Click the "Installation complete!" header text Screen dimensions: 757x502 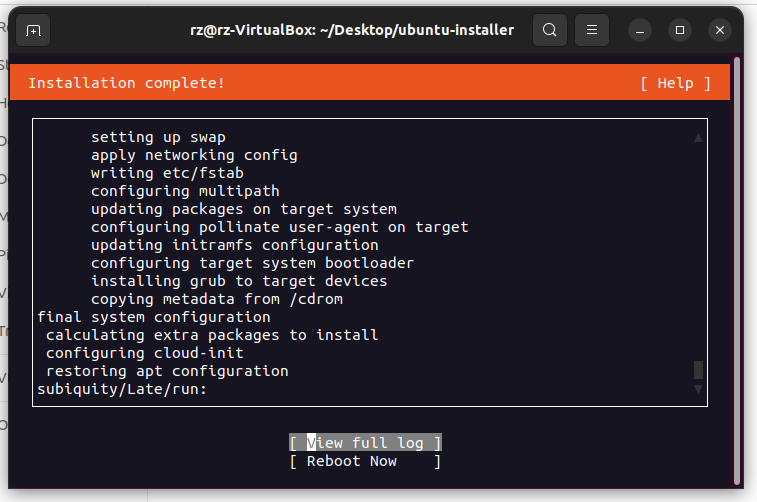point(126,83)
